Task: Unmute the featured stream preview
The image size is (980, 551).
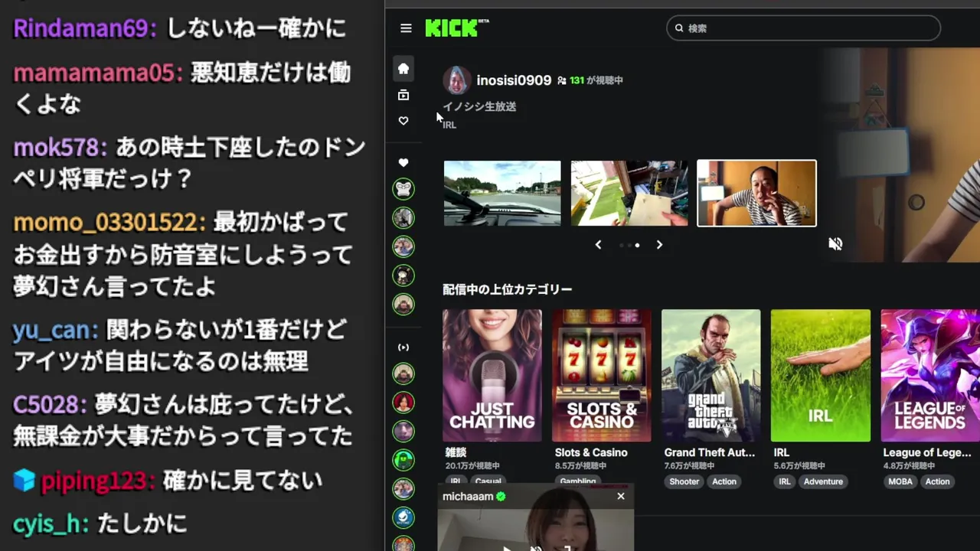Action: click(835, 244)
